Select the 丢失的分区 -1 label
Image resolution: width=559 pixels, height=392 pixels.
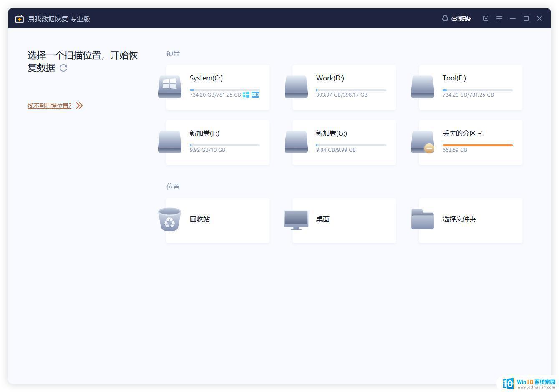[463, 133]
